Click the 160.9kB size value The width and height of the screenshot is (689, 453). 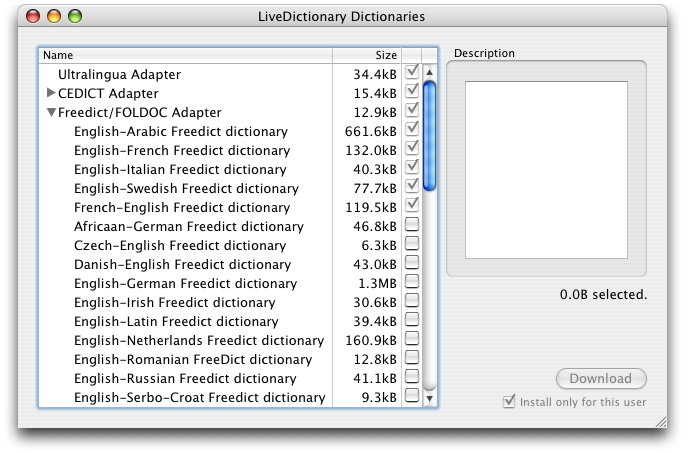point(370,341)
